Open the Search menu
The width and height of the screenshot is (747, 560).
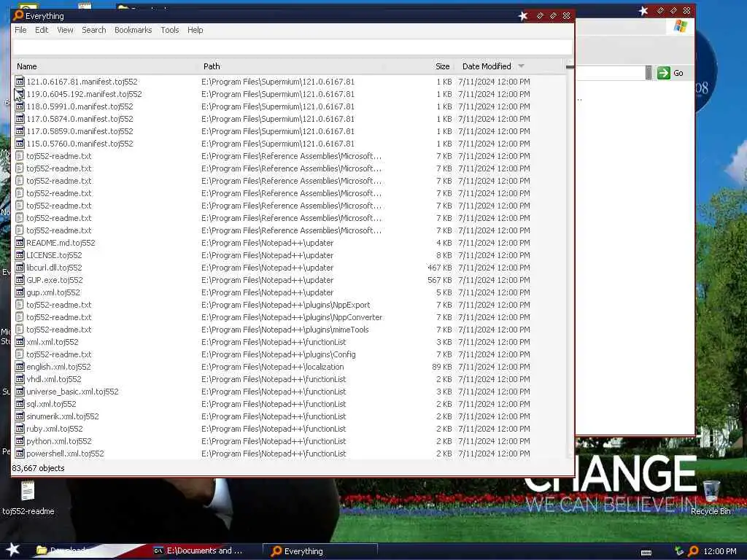[x=94, y=30]
